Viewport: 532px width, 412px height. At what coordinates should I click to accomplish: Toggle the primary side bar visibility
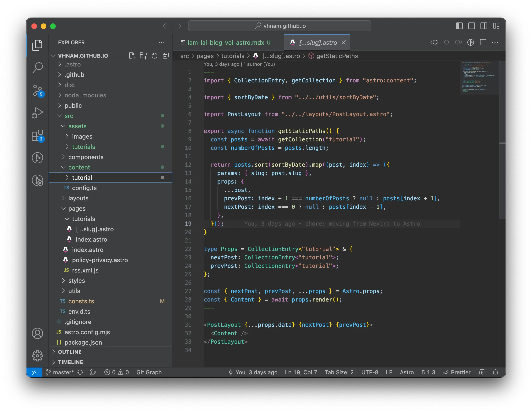(459, 26)
